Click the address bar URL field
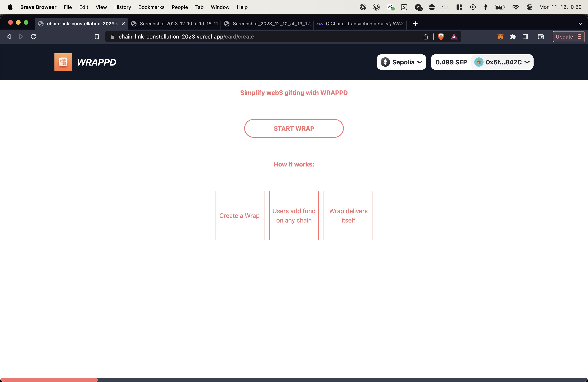Image resolution: width=588 pixels, height=382 pixels. [247, 37]
